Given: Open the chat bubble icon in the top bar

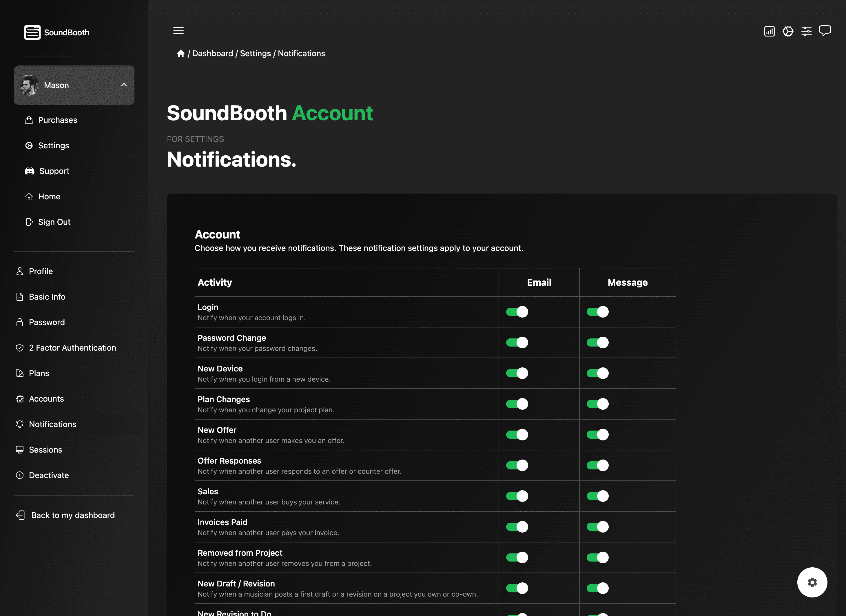Looking at the screenshot, I should [x=825, y=31].
